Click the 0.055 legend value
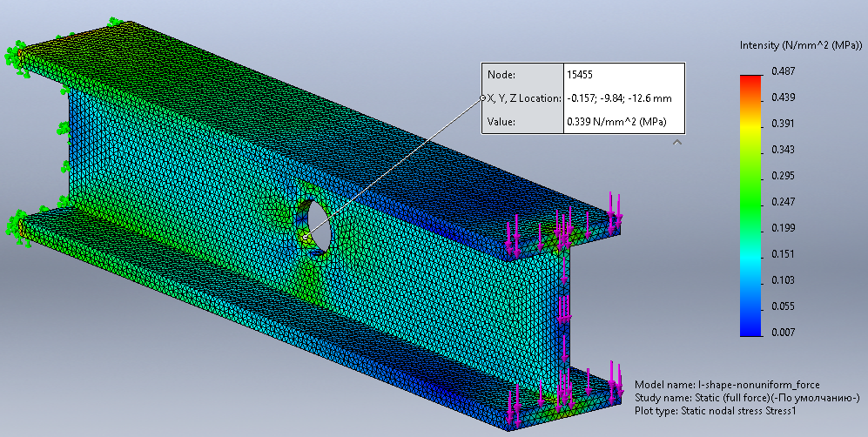Image resolution: width=868 pixels, height=437 pixels. point(784,306)
